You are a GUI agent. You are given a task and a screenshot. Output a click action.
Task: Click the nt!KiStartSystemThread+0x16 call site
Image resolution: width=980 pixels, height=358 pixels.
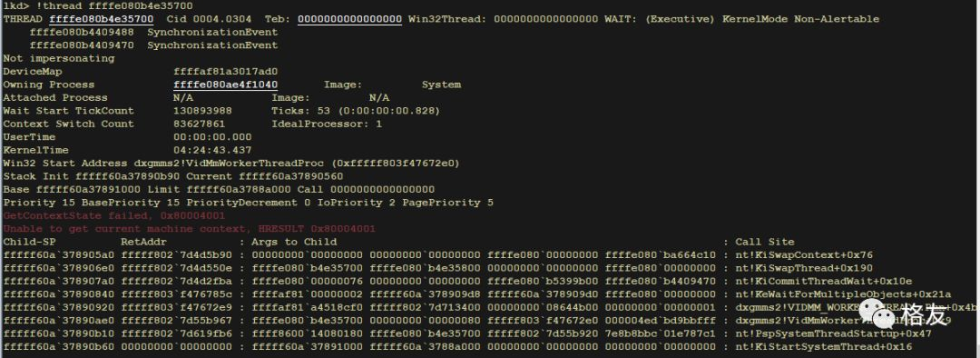coord(823,347)
